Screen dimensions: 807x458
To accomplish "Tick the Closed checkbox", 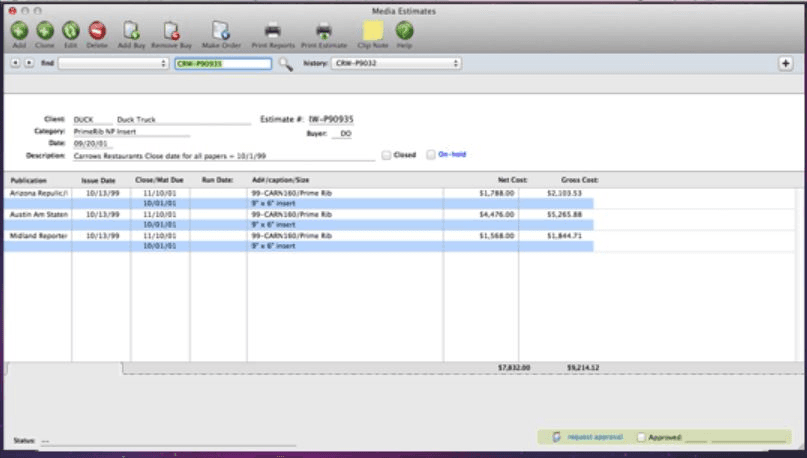I will (386, 155).
